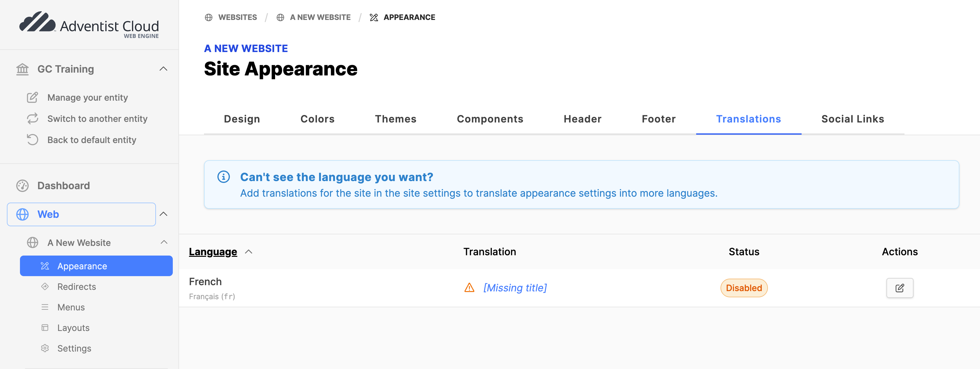Open Redirects in the sidebar
The height and width of the screenshot is (369, 980).
(76, 286)
